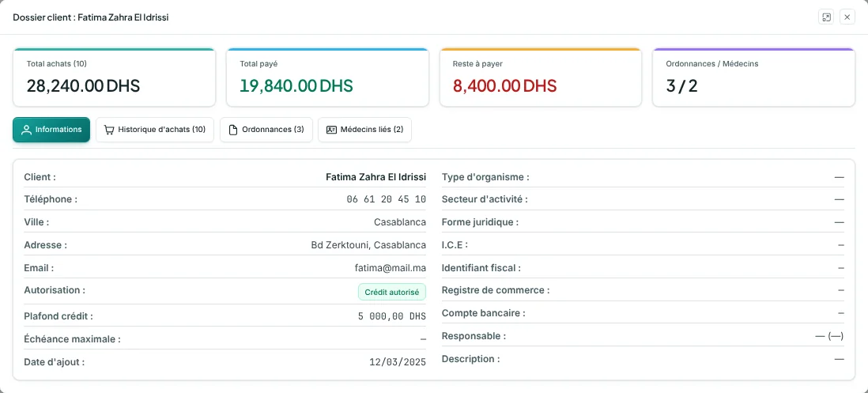Click the person icon on the Informations tab

[25, 130]
